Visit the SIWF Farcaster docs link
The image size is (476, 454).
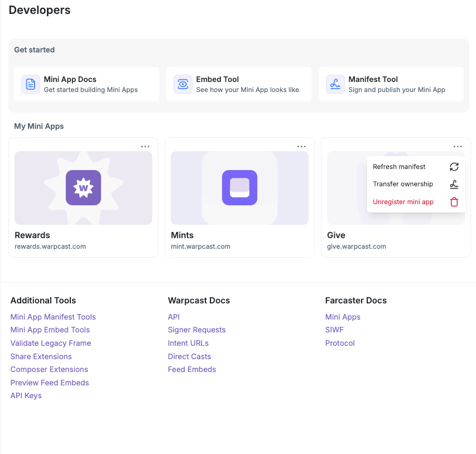coord(334,330)
